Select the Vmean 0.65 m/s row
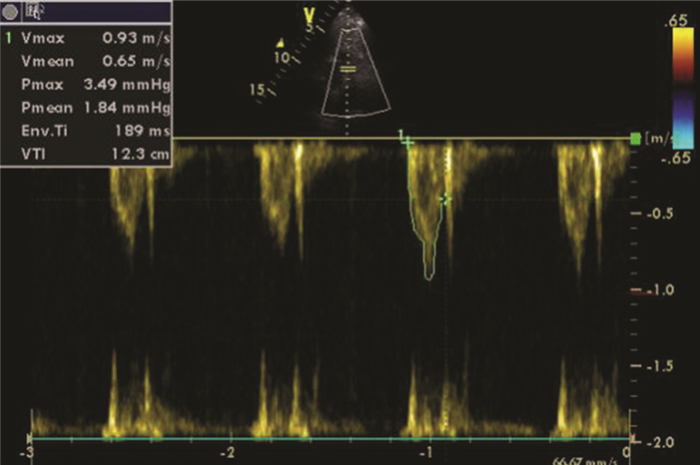This screenshot has height=465, width=700. coord(88,62)
